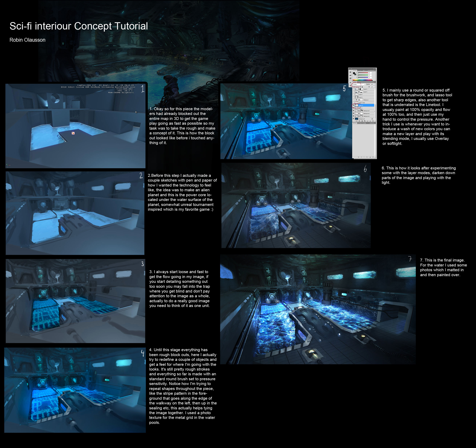Click the step 1 3D blockout image
This screenshot has width=476, height=448.
click(75, 126)
